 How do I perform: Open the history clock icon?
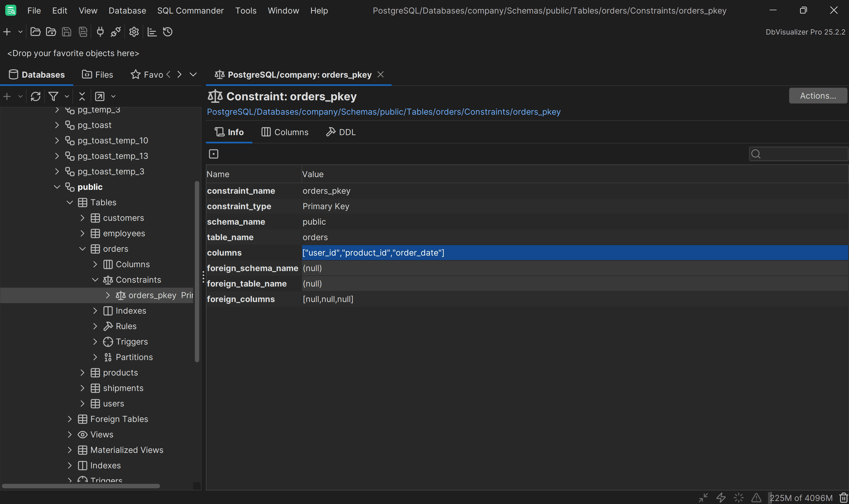click(168, 32)
